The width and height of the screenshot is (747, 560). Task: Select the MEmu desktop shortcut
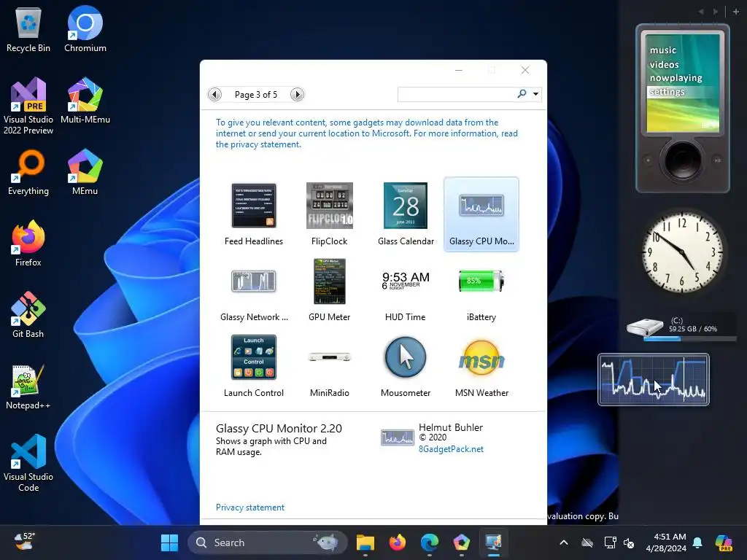[85, 172]
